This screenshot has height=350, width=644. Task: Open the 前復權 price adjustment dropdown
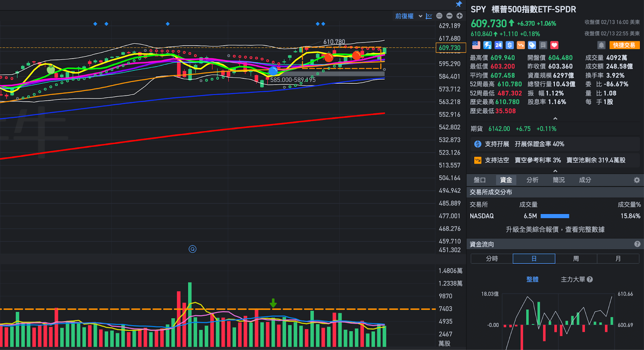pos(409,16)
